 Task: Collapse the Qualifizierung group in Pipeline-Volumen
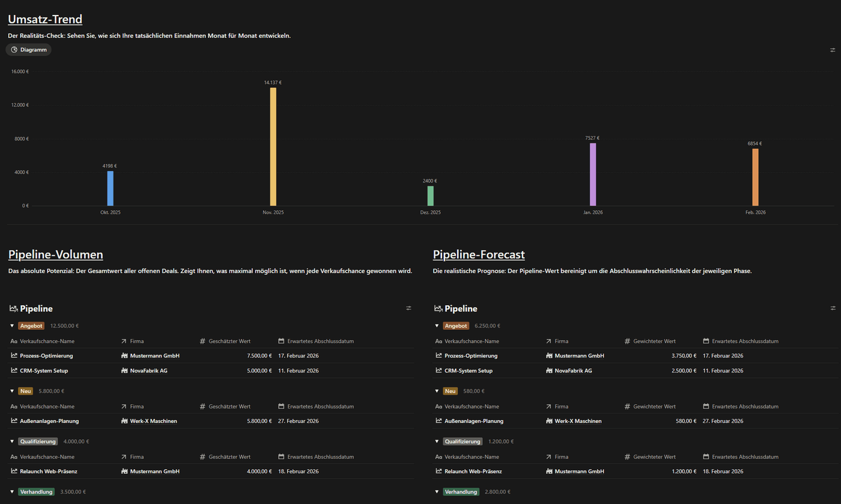pyautogui.click(x=12, y=442)
